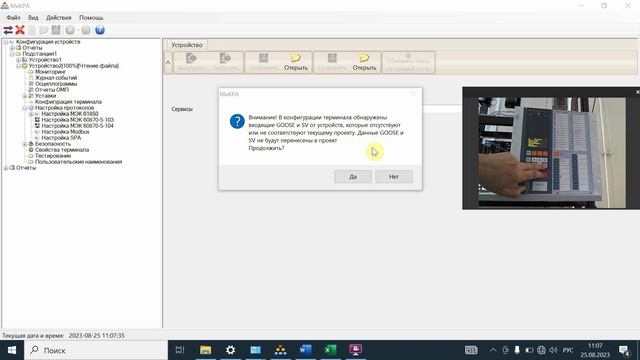Close the warning dialog with its X
This screenshot has width=640, height=360.
(x=413, y=94)
